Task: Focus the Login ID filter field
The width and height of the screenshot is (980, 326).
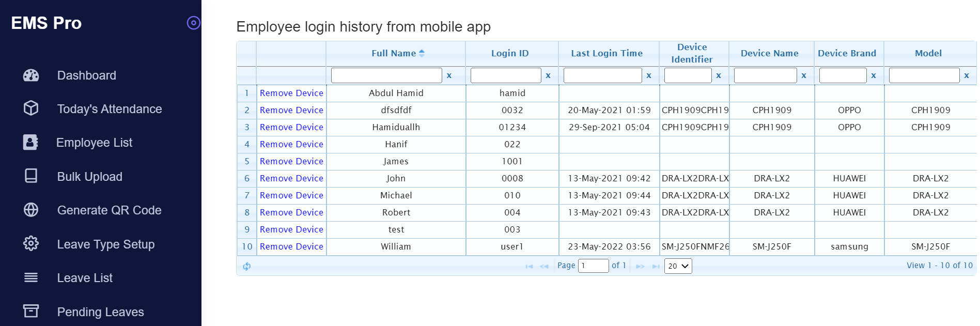Action: 506,75
